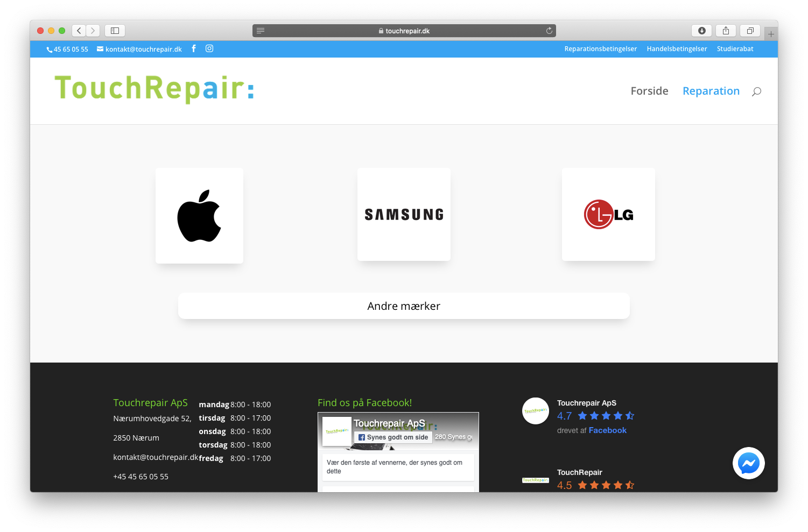Click the touchrepair.dk address bar

(x=404, y=31)
